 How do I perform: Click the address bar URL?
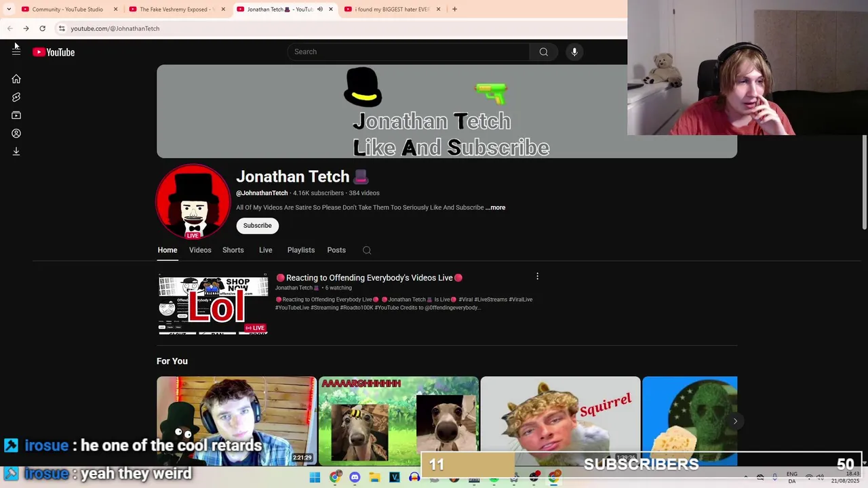pos(115,28)
